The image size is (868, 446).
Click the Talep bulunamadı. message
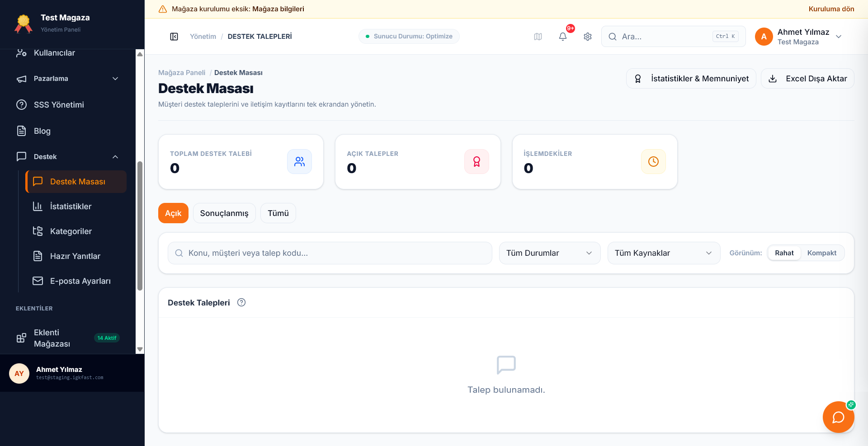coord(506,390)
